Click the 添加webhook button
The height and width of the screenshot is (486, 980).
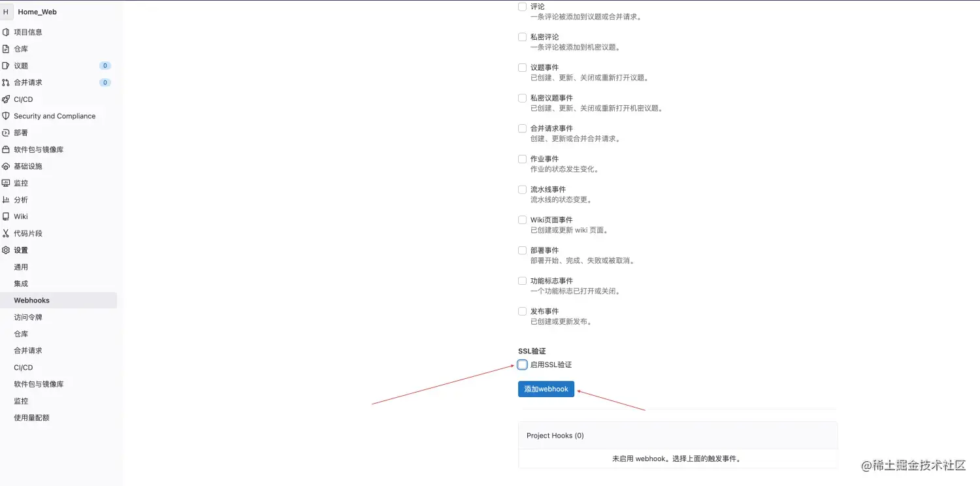[546, 389]
